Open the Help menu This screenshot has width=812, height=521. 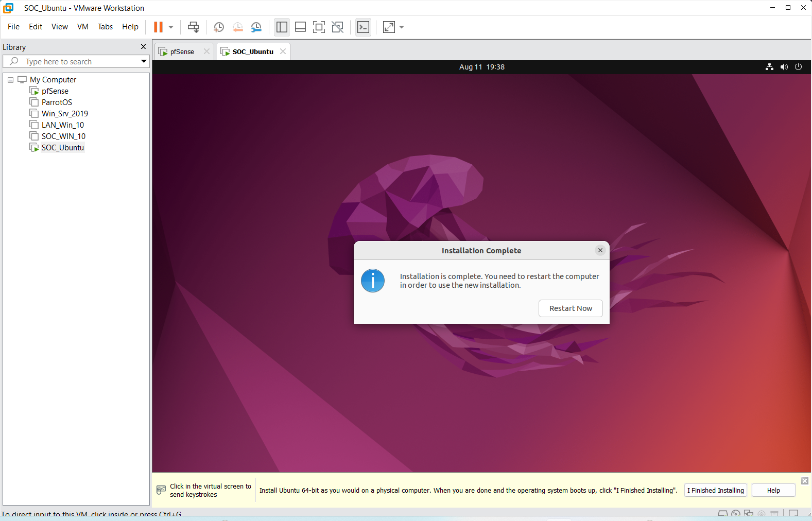[x=130, y=27]
